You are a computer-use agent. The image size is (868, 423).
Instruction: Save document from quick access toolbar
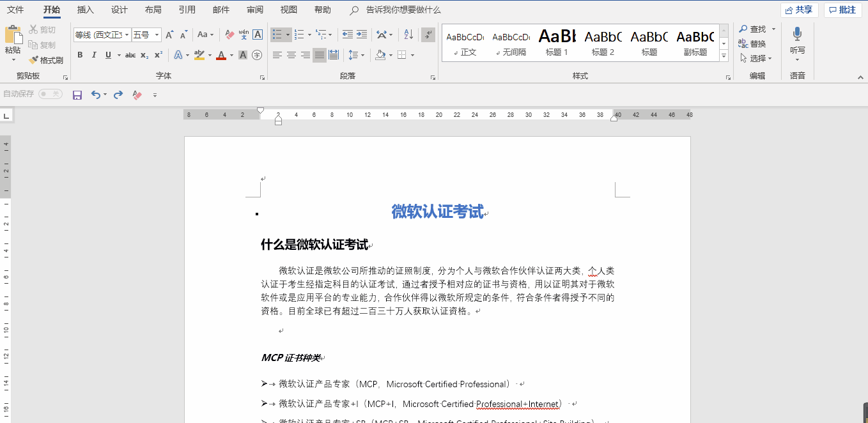pyautogui.click(x=77, y=95)
